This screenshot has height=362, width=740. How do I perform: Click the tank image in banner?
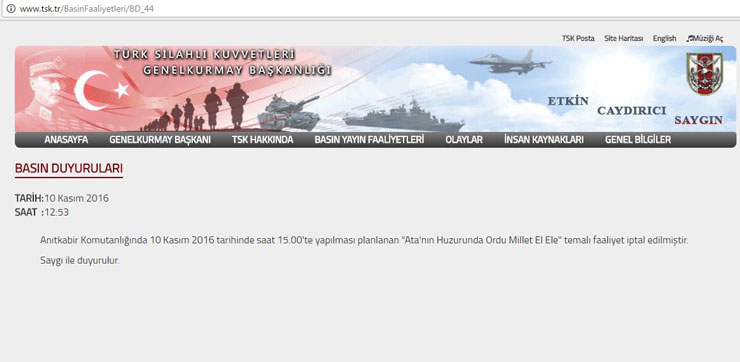[x=289, y=114]
